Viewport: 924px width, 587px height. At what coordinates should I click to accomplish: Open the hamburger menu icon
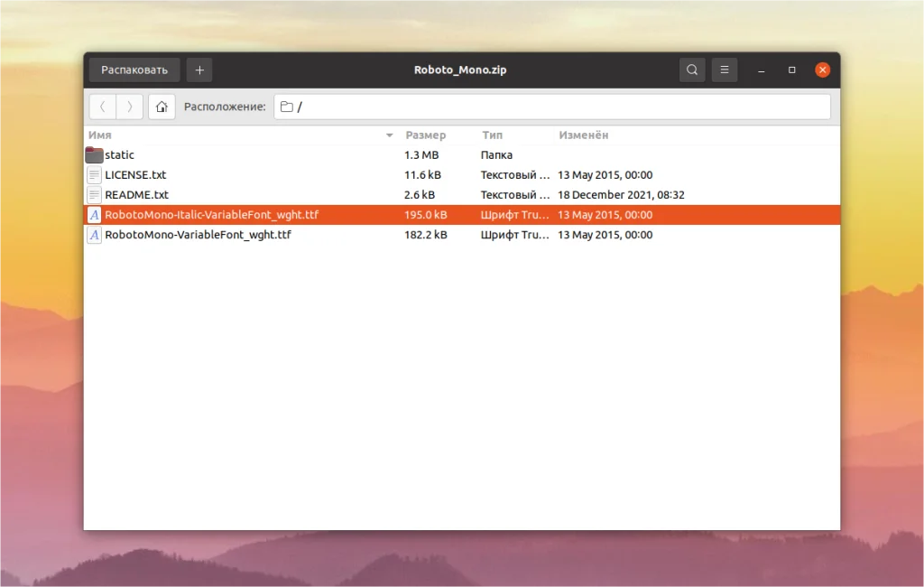[724, 70]
